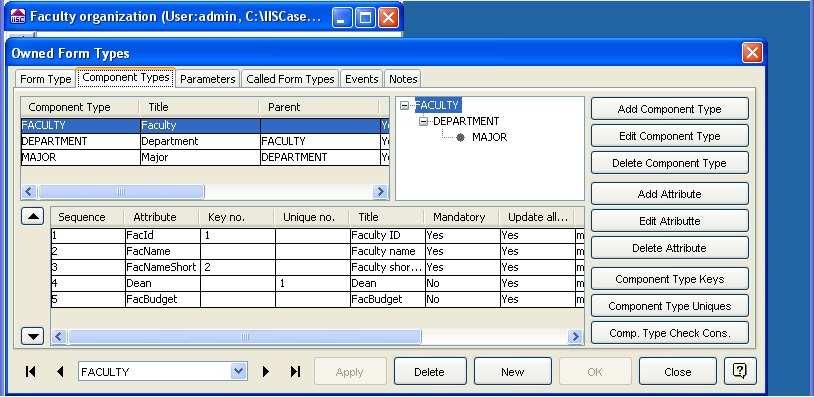Jump to first record navigation icon

[31, 372]
